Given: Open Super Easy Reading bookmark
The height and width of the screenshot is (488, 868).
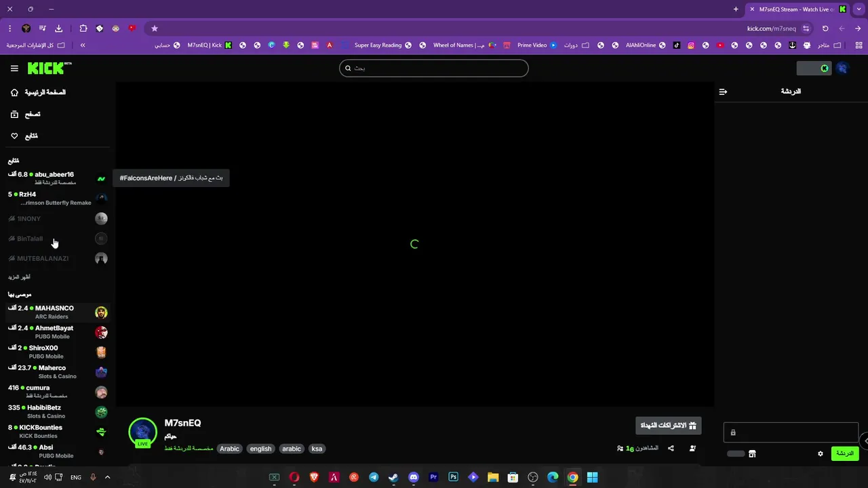Looking at the screenshot, I should (383, 45).
